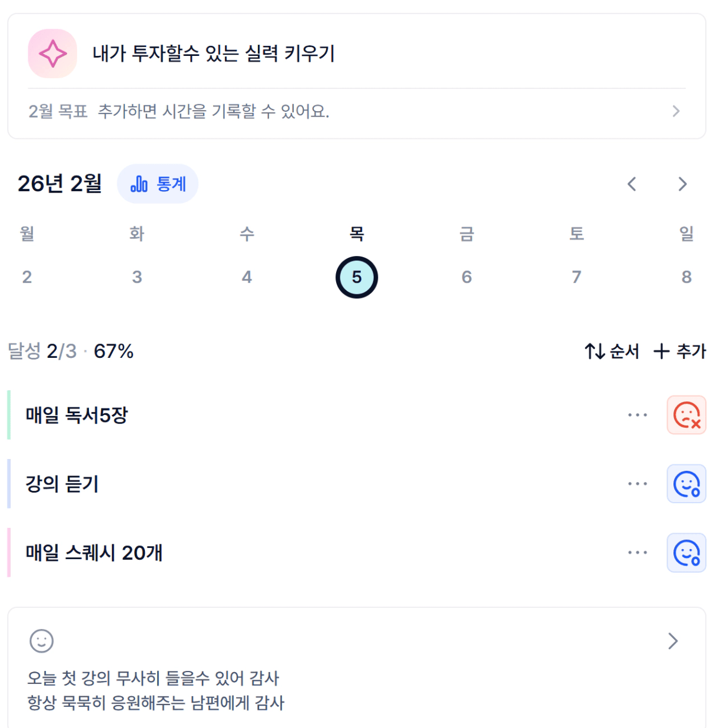Open more options for 매일 스쿼시 20개

pyautogui.click(x=637, y=553)
